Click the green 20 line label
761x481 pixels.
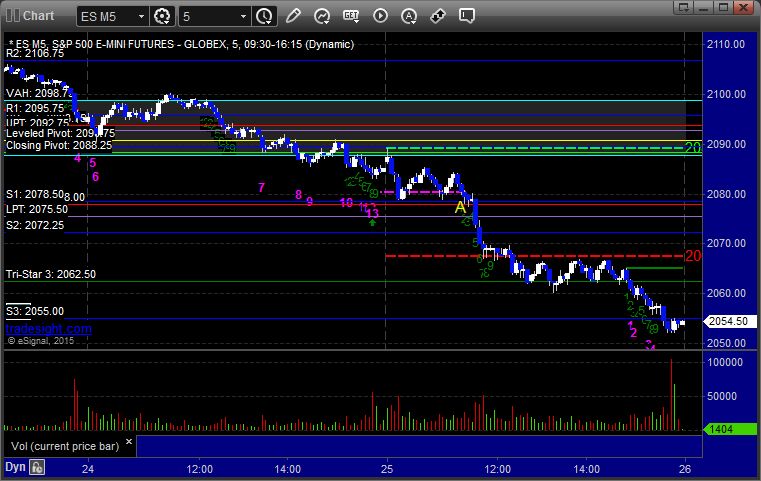click(693, 148)
